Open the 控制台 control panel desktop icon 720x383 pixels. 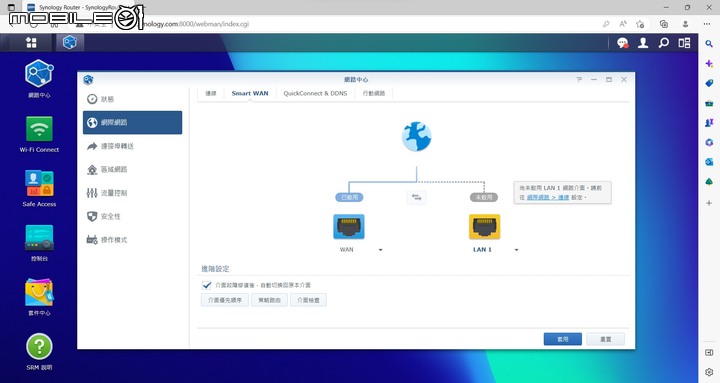39,242
